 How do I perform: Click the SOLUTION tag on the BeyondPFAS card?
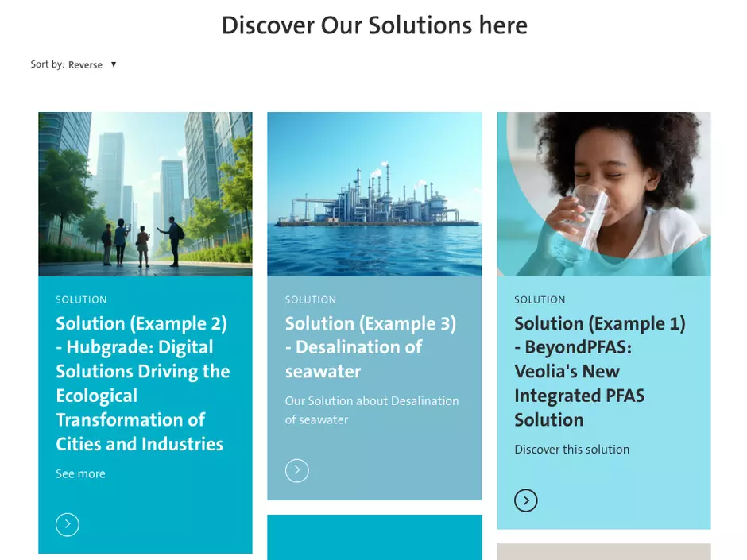pos(540,299)
